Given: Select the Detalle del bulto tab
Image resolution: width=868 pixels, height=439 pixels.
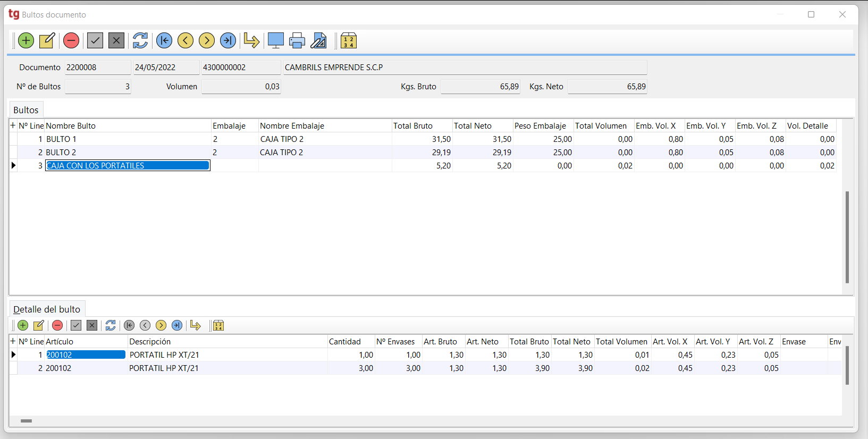Looking at the screenshot, I should click(47, 309).
